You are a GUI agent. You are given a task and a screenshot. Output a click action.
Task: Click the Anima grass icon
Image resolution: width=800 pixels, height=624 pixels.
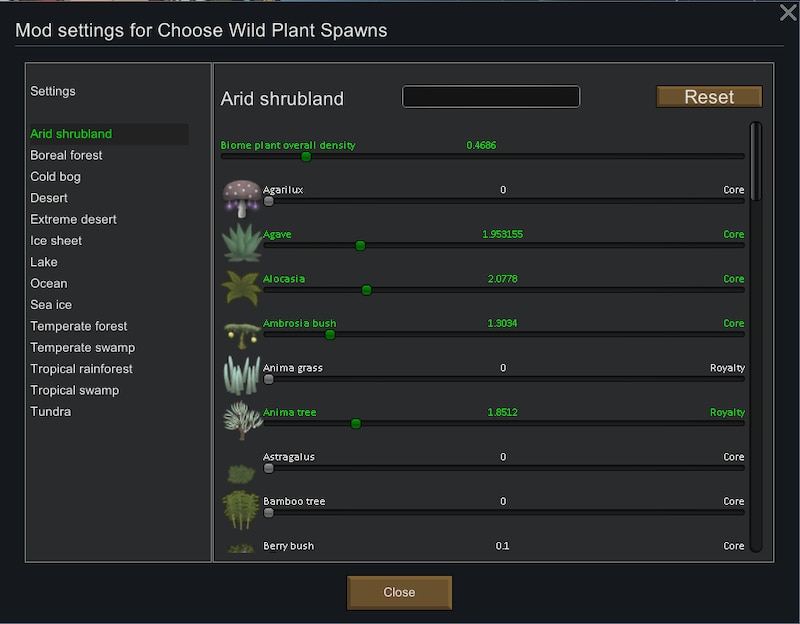242,376
